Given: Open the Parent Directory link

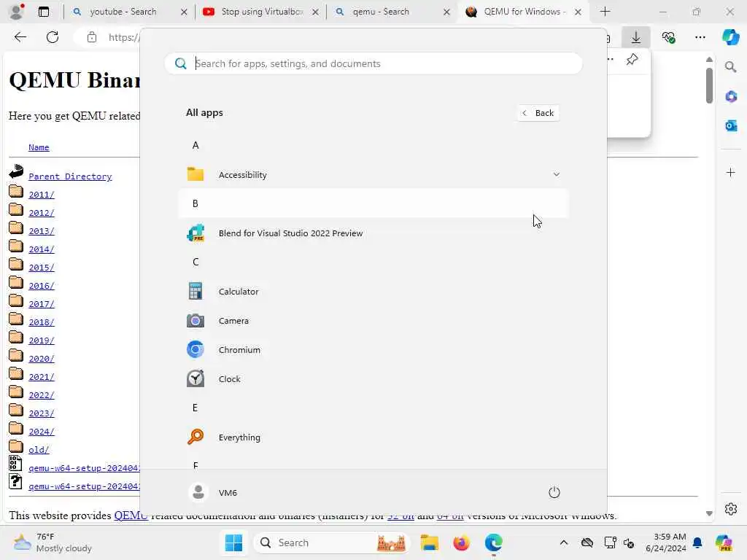Looking at the screenshot, I should point(70,176).
